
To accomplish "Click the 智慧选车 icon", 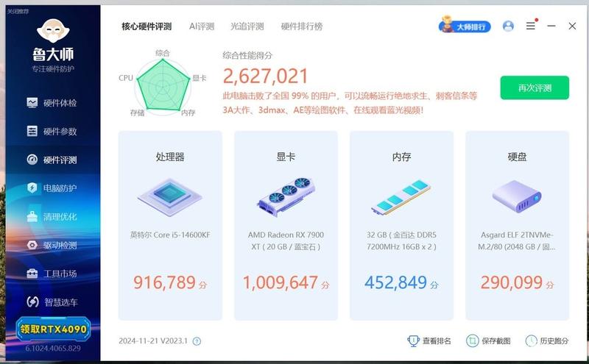I will click(32, 301).
